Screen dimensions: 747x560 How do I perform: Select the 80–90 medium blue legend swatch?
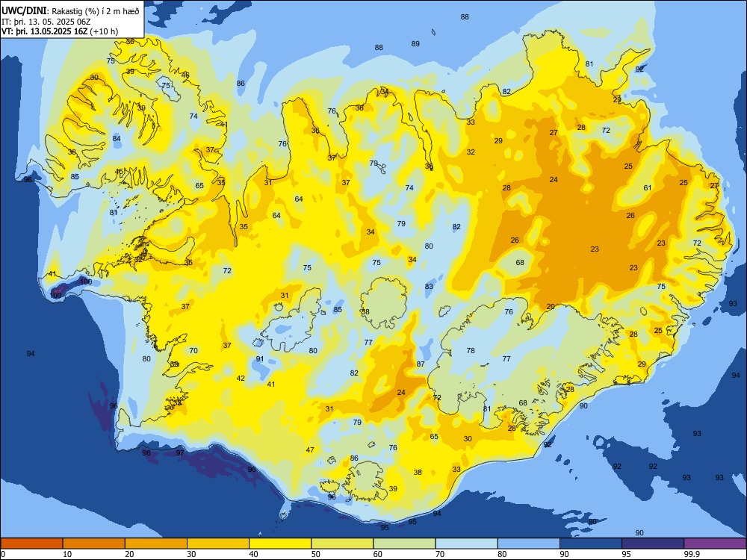[x=529, y=544]
